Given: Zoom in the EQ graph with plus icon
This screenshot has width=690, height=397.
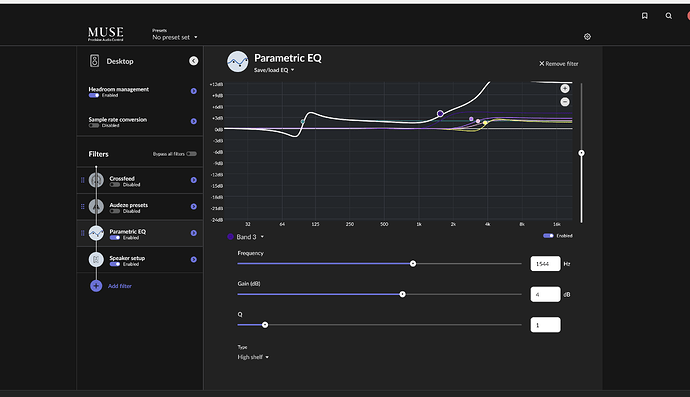Looking at the screenshot, I should pyautogui.click(x=565, y=88).
